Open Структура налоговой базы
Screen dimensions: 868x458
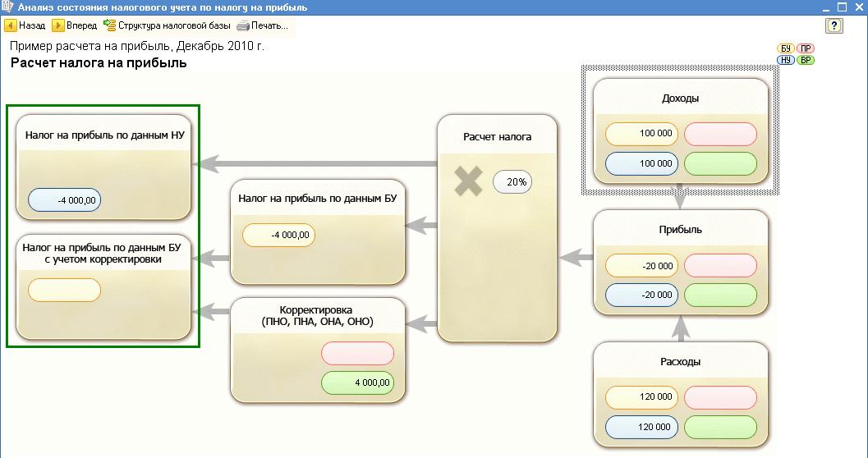pos(168,25)
